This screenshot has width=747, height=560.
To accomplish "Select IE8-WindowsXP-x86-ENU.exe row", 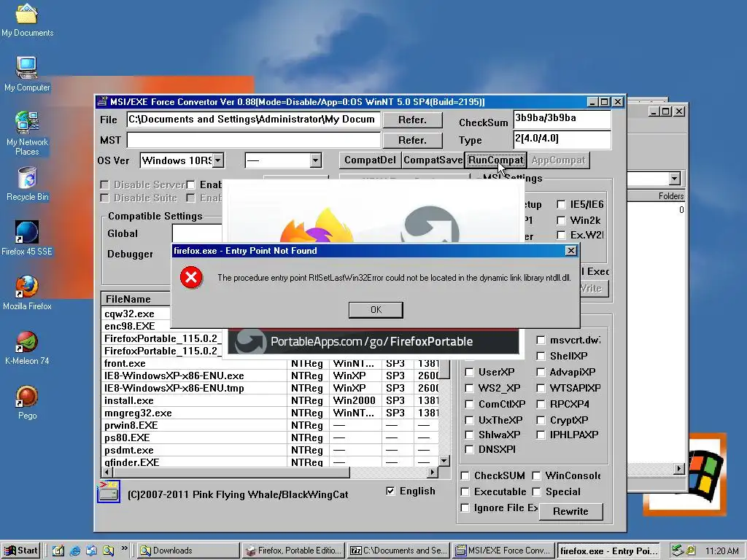I will click(x=270, y=376).
